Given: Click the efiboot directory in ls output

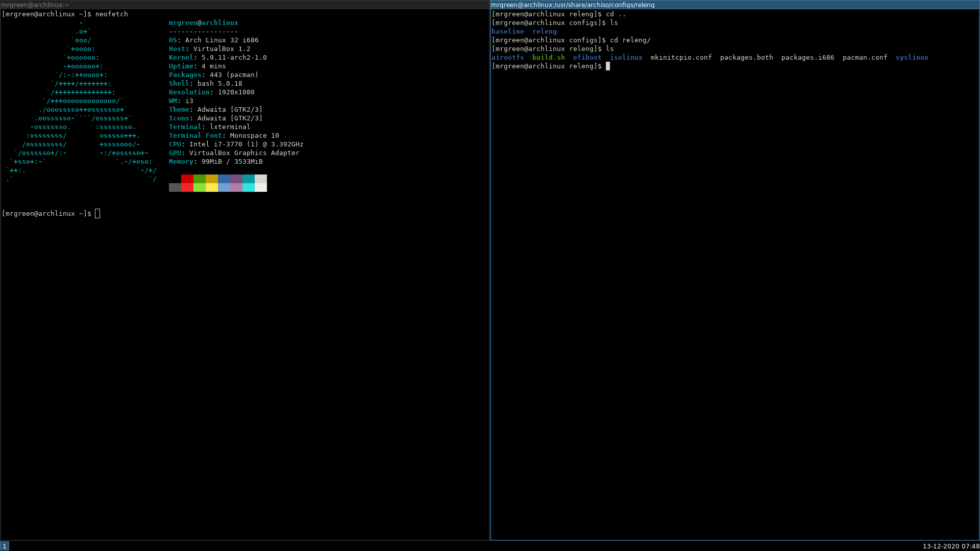Looking at the screenshot, I should coord(587,58).
